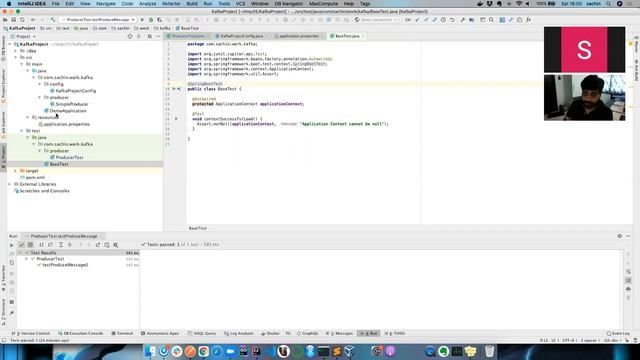Click Collapse All icon in test runner toolbar
This screenshot has width=640, height=360.
70,244
